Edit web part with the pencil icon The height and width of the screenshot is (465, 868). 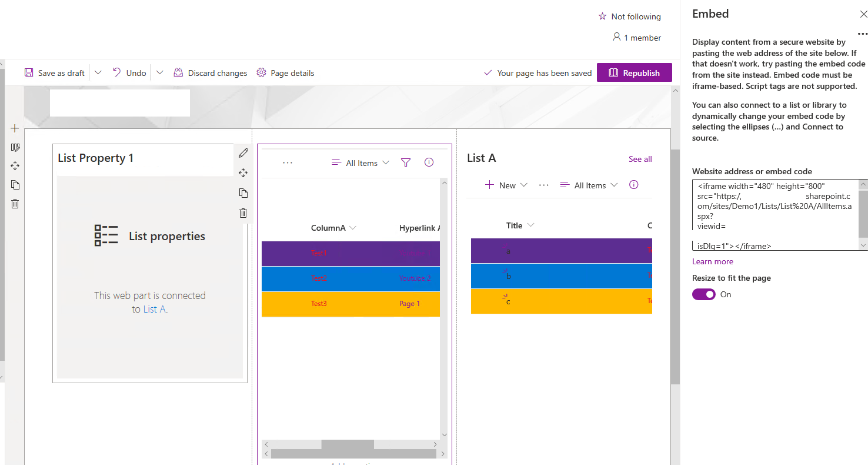point(243,153)
